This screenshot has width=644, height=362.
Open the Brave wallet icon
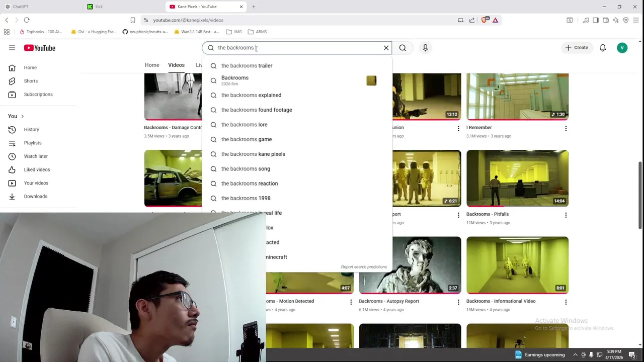606,20
